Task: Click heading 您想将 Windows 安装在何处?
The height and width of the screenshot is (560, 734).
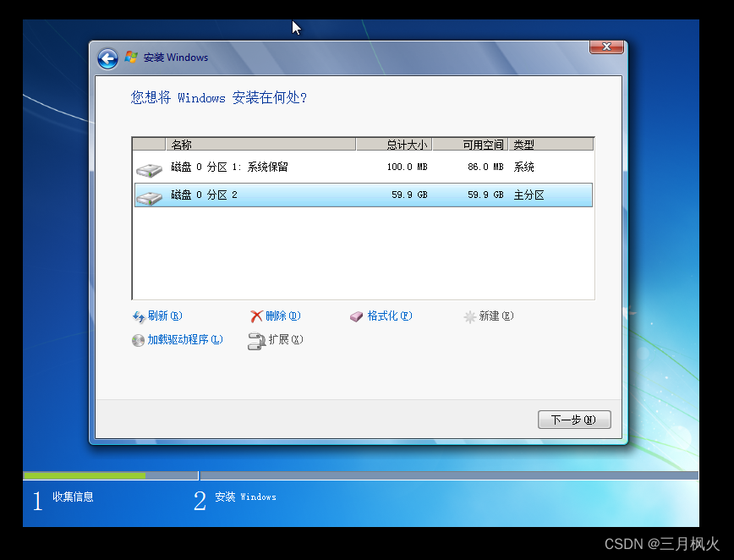Action: [x=219, y=97]
